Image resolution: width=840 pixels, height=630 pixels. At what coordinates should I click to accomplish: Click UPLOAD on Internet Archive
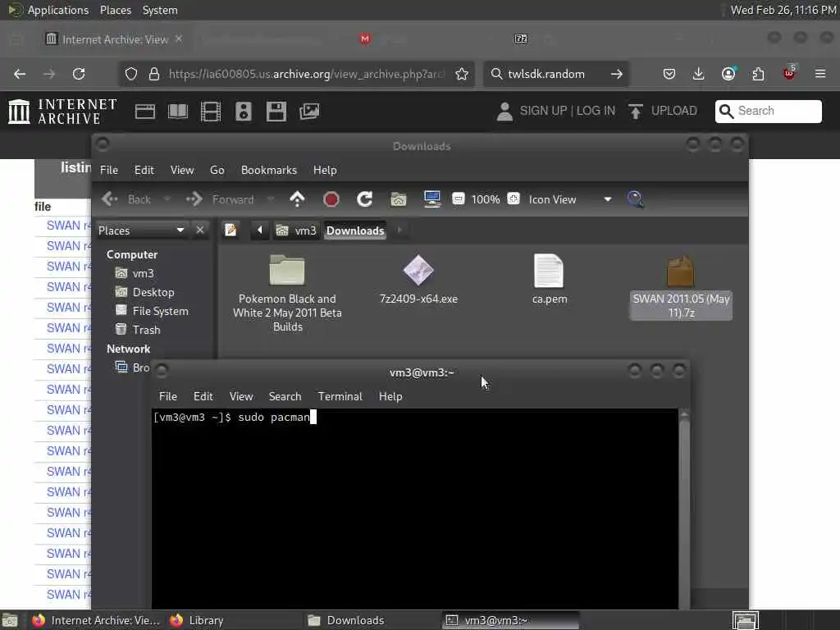pyautogui.click(x=663, y=111)
